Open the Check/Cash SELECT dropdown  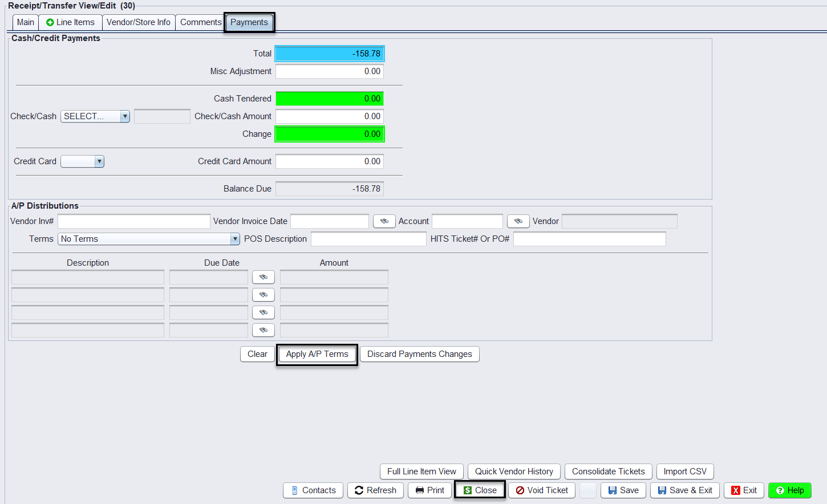point(95,116)
